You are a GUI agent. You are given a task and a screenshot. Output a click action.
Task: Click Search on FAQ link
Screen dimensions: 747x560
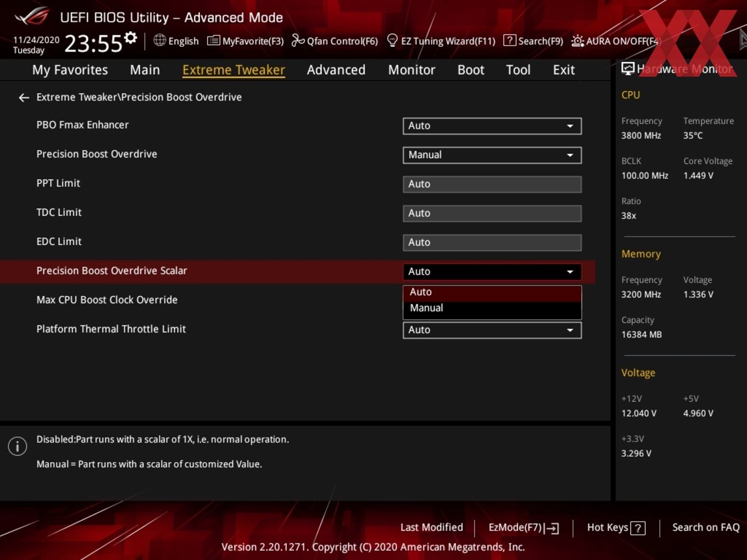click(706, 528)
